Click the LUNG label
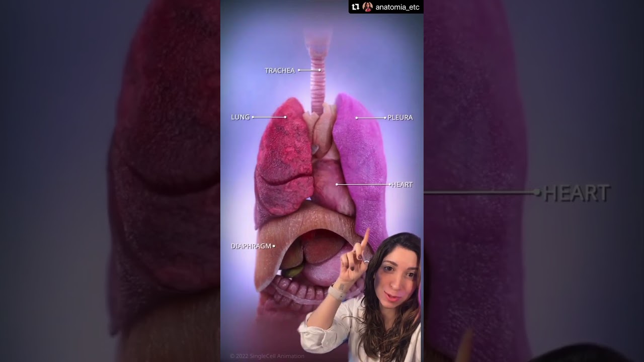The width and height of the screenshot is (644, 362). (240, 117)
